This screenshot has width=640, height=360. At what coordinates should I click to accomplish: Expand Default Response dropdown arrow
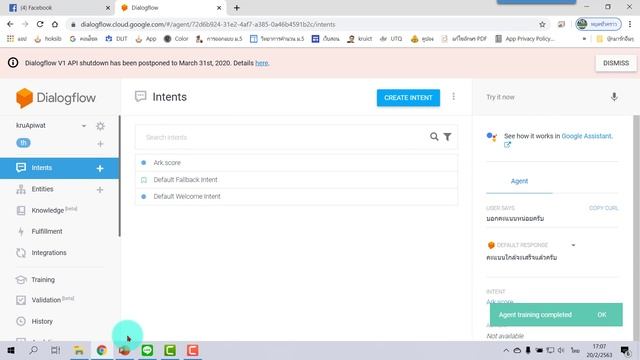tap(573, 245)
